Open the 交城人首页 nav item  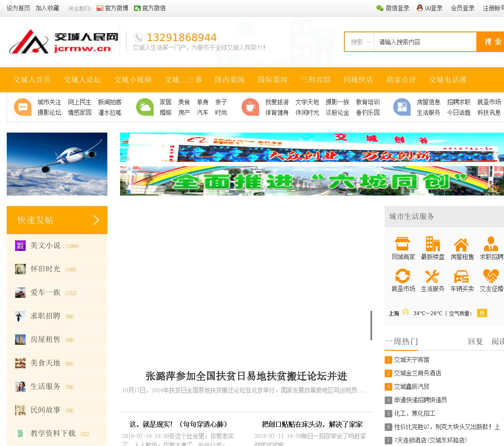[x=32, y=80]
